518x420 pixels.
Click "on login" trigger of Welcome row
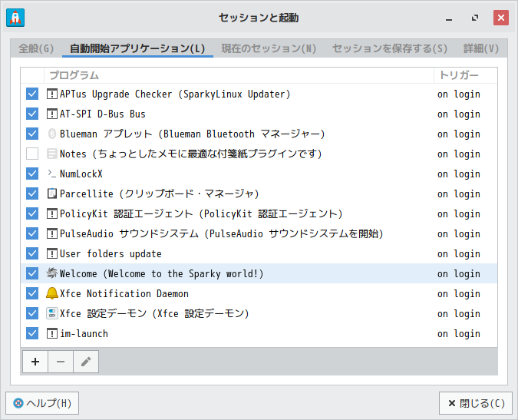coord(459,273)
